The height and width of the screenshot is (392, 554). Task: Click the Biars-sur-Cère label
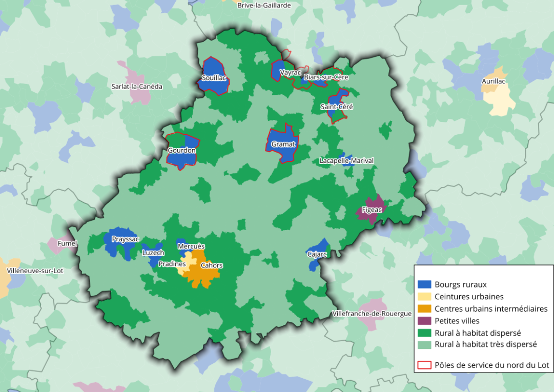[325, 77]
